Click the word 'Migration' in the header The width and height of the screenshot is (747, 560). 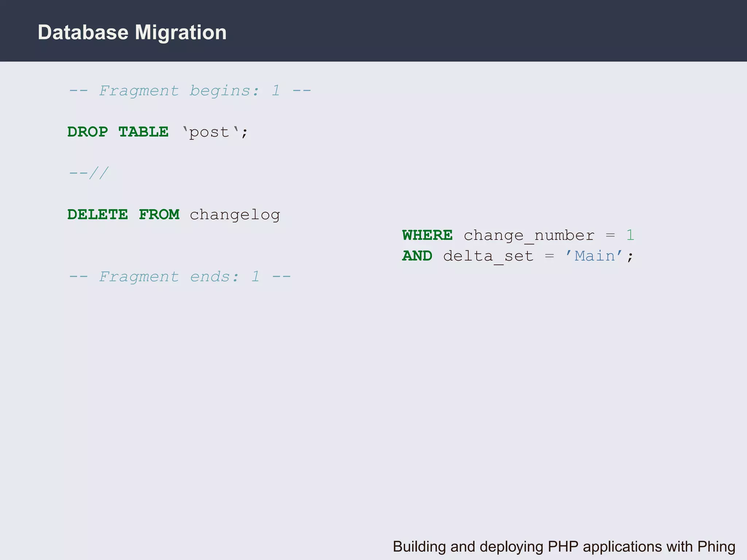click(x=181, y=32)
